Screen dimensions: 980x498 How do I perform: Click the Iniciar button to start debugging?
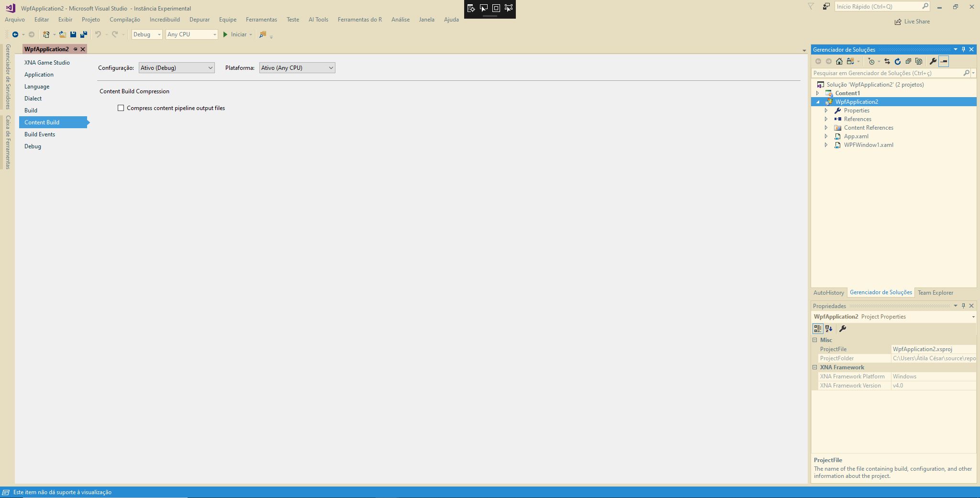[236, 34]
